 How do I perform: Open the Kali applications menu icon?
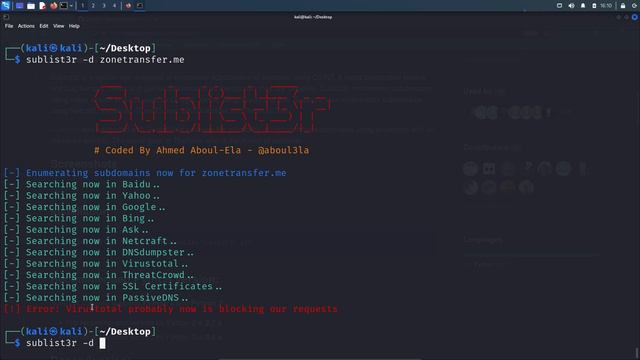point(5,5)
